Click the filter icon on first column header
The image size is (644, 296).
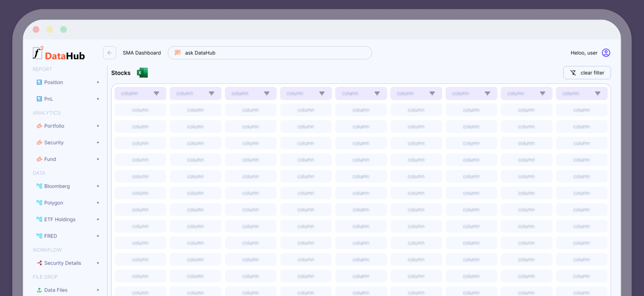click(x=156, y=93)
